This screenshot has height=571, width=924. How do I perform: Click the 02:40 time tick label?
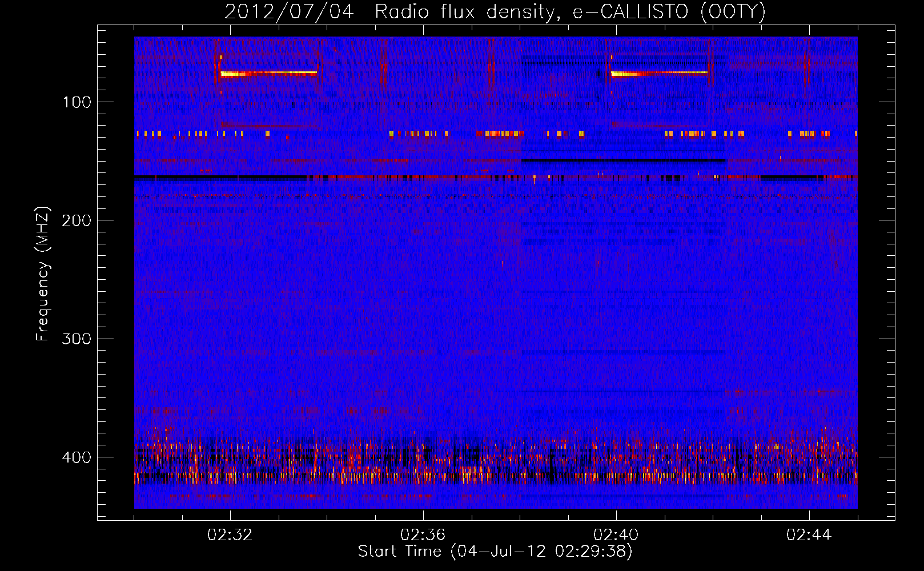616,535
